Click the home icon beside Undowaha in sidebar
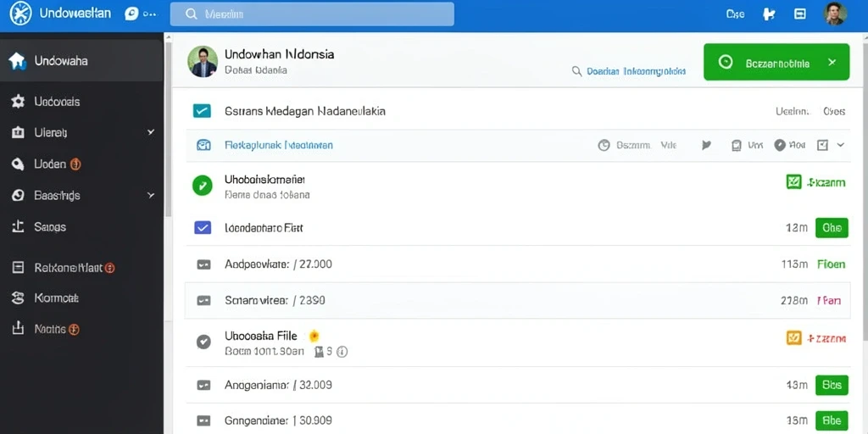Screen dimensions: 868x434 [x=17, y=61]
